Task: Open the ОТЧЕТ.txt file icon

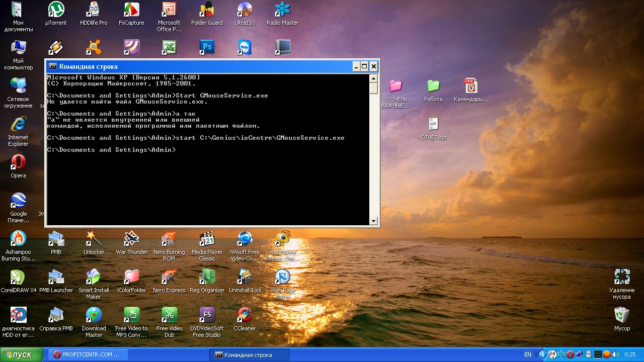Action: [433, 124]
